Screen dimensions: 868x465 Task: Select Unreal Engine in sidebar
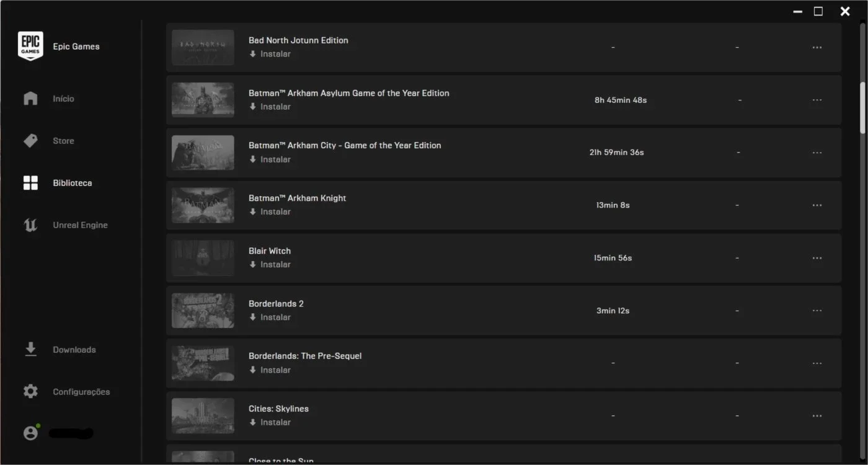80,225
